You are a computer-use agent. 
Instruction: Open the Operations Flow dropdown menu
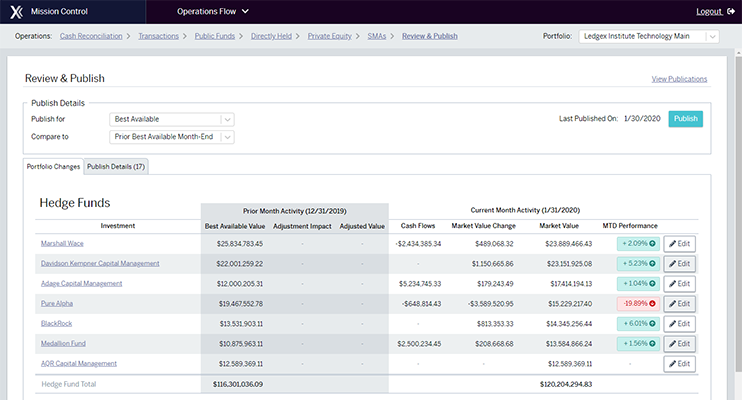pyautogui.click(x=212, y=11)
